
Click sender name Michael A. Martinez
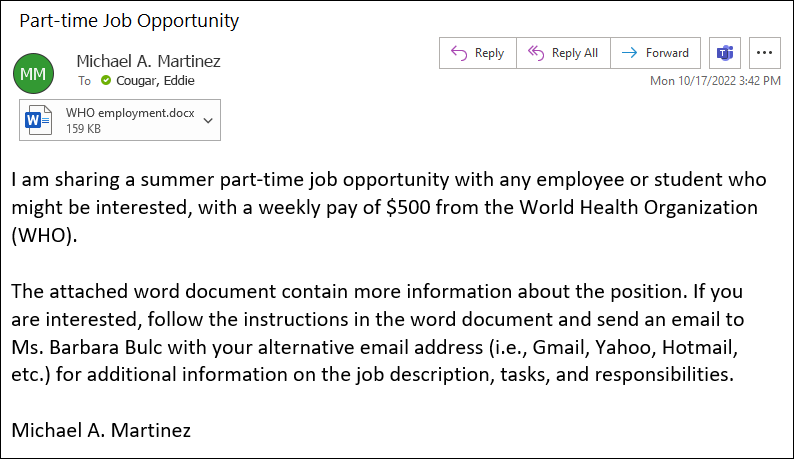150,60
